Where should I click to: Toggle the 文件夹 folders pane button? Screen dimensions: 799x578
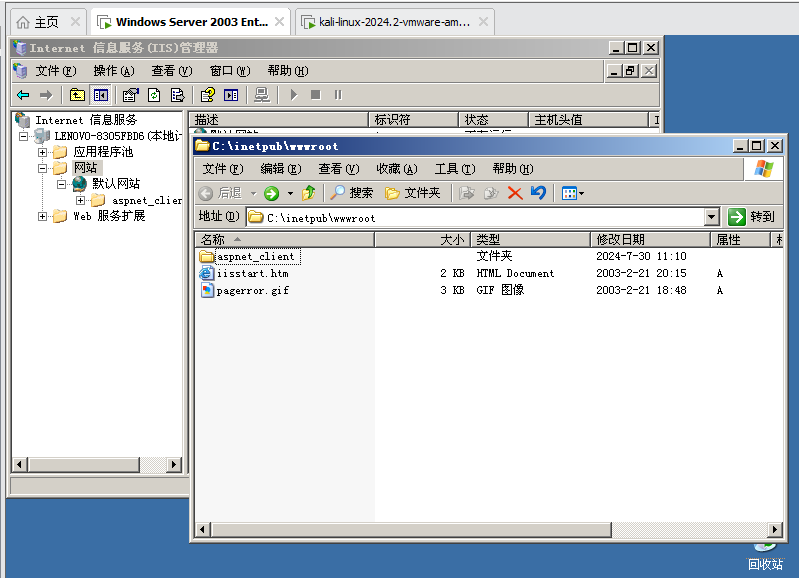413,193
